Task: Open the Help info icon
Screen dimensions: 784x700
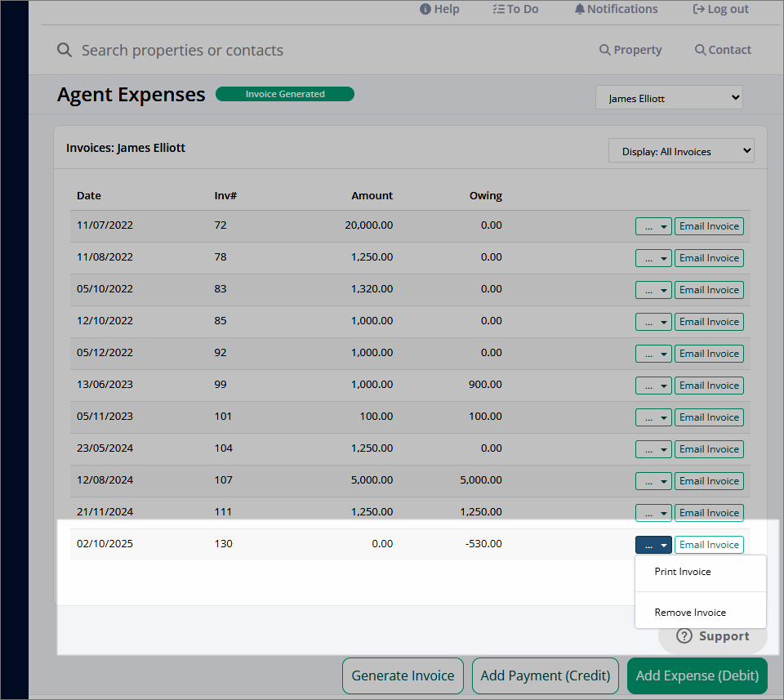Action: coord(425,9)
